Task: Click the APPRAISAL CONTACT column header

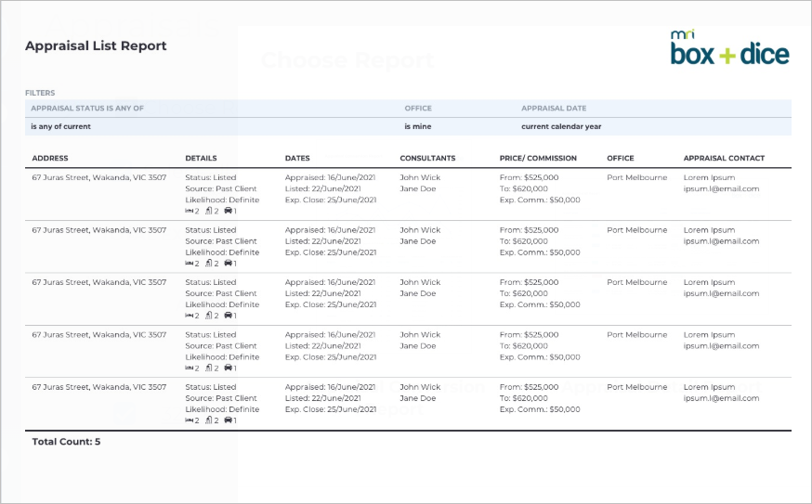Action: pos(724,159)
